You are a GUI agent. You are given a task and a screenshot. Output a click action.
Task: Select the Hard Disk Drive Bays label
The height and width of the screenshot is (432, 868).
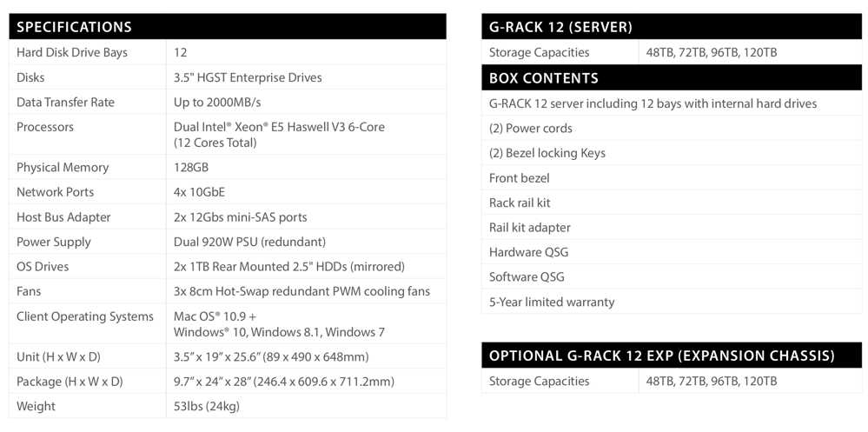(72, 52)
